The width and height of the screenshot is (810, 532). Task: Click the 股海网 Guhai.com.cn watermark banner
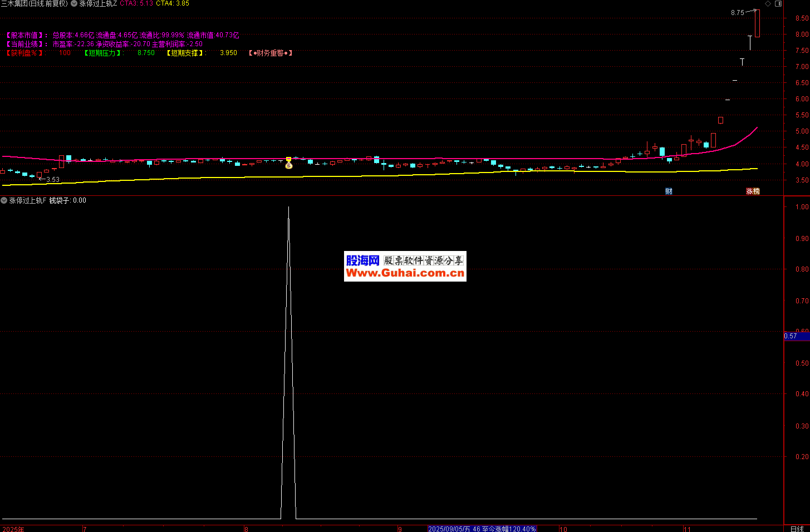pos(405,266)
